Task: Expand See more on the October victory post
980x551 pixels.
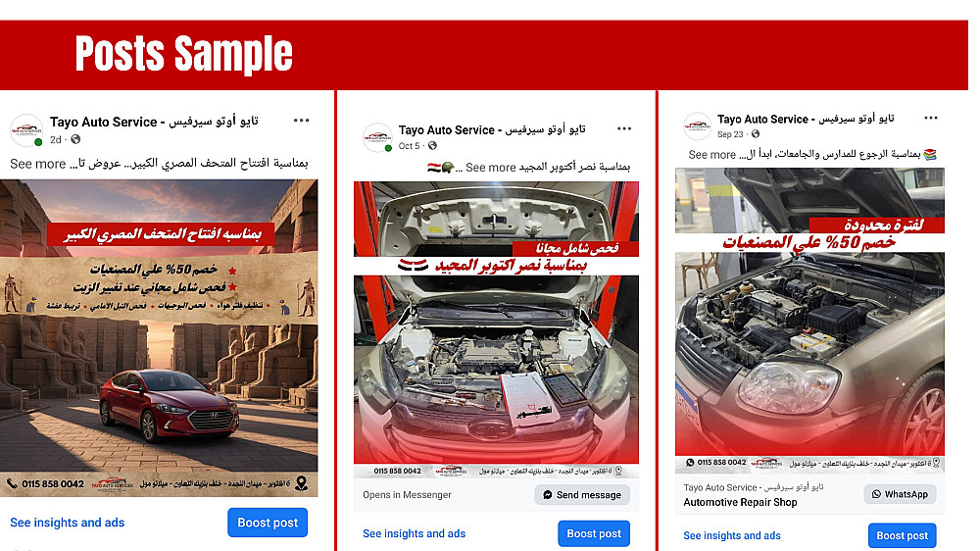Action: click(491, 168)
